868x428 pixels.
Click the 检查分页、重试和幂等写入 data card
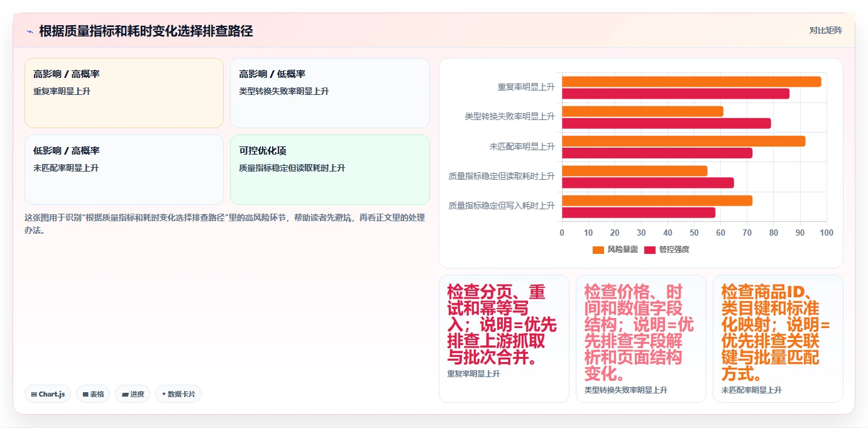[x=504, y=339]
